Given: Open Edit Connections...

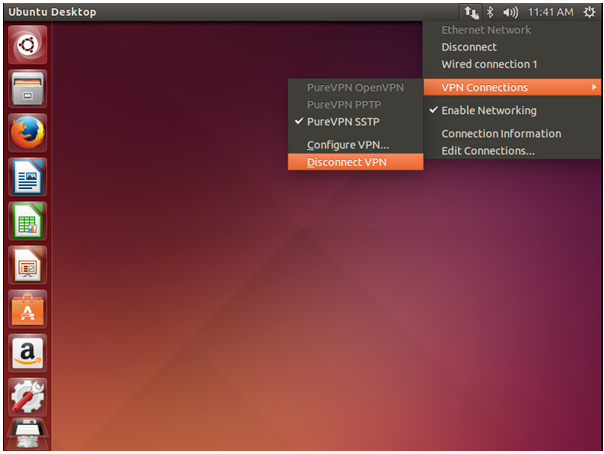Looking at the screenshot, I should tap(488, 151).
